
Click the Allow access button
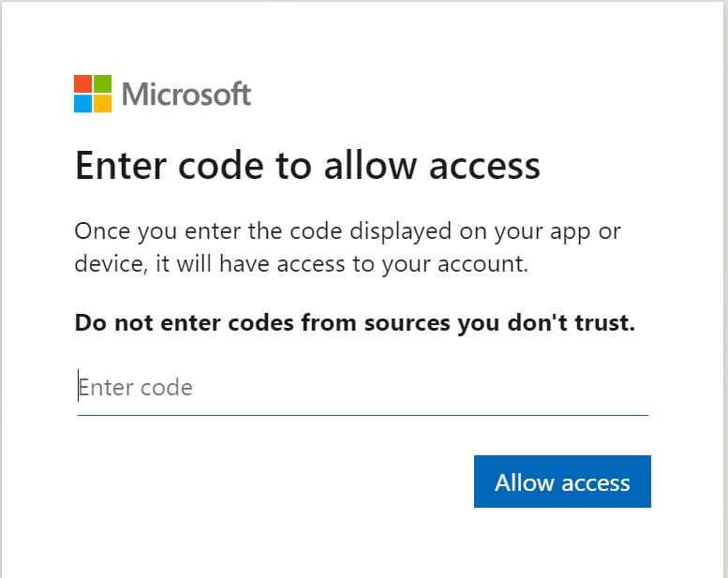coord(562,482)
